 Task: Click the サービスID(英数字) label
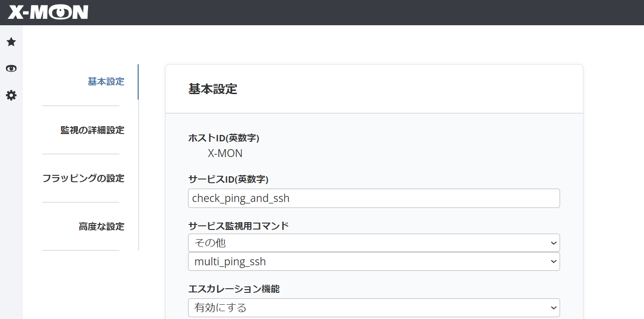(228, 179)
